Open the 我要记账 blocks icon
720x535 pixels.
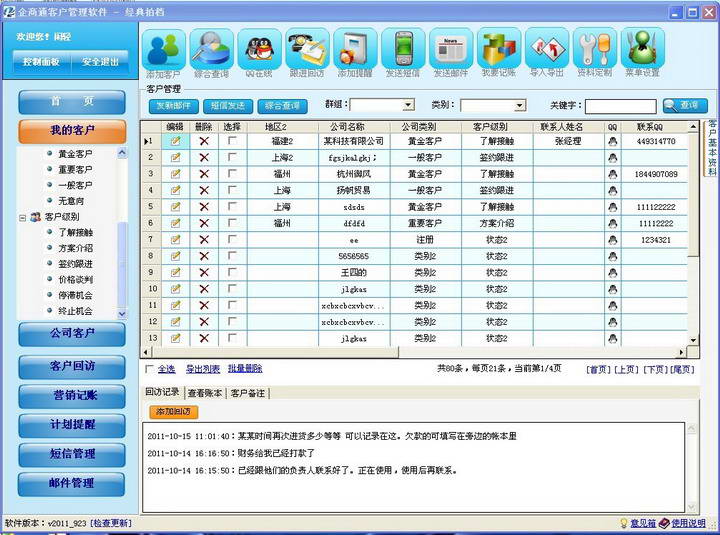(x=499, y=49)
